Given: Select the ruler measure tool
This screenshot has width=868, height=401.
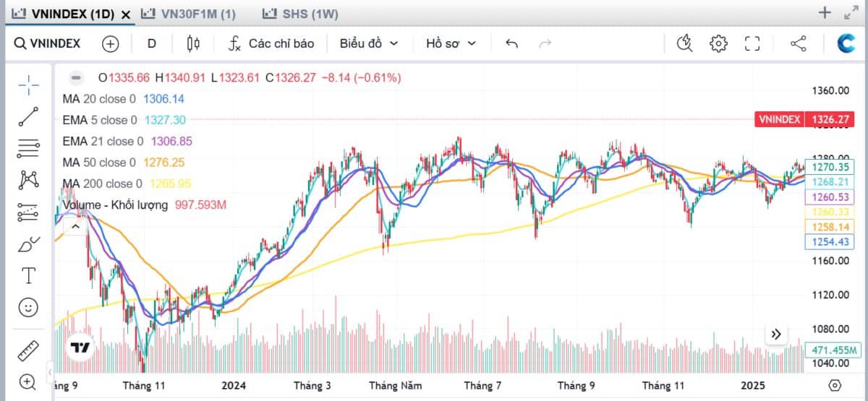Looking at the screenshot, I should [29, 350].
